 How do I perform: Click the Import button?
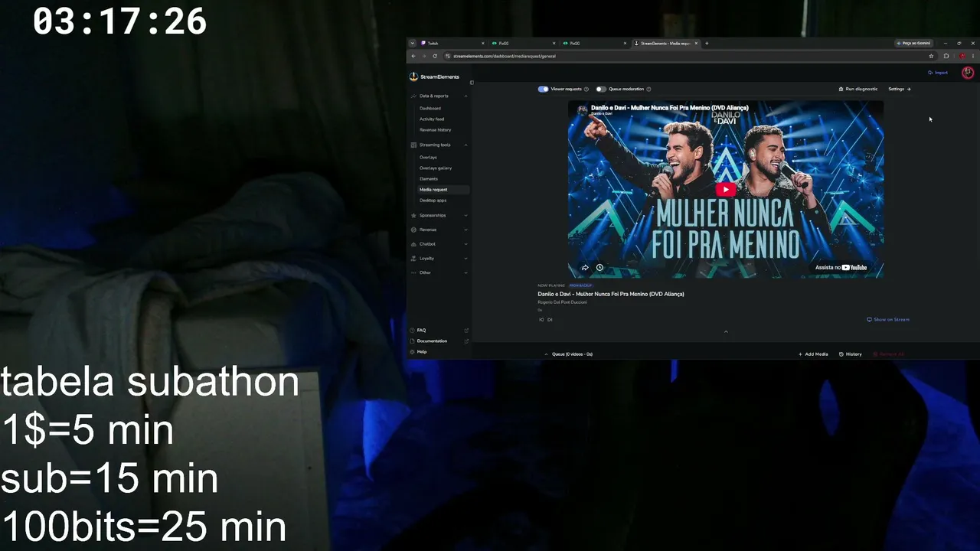[x=938, y=73]
